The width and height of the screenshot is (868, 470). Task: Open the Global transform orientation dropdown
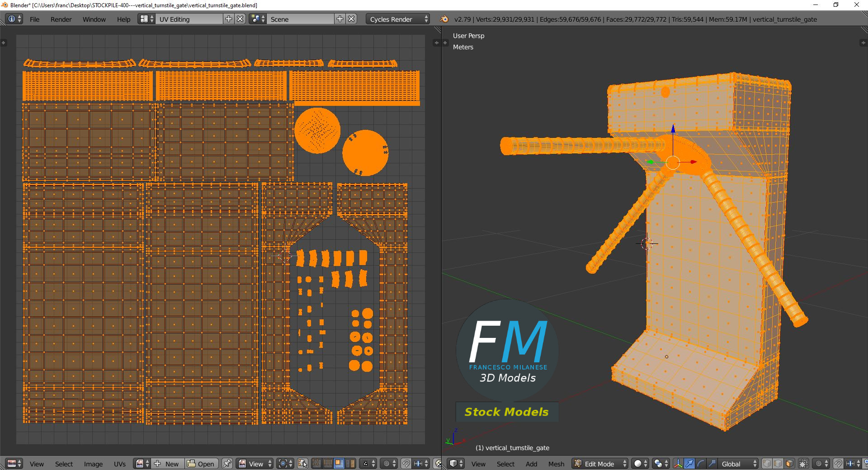tap(738, 464)
